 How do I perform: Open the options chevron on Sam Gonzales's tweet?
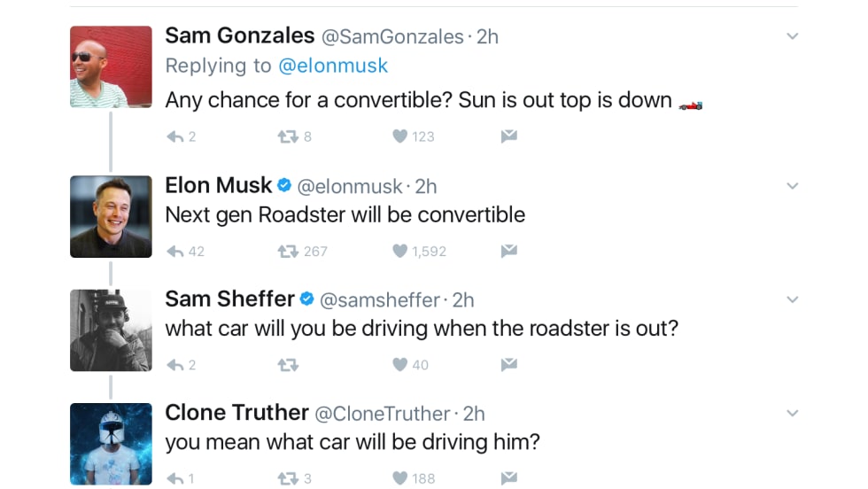point(793,36)
